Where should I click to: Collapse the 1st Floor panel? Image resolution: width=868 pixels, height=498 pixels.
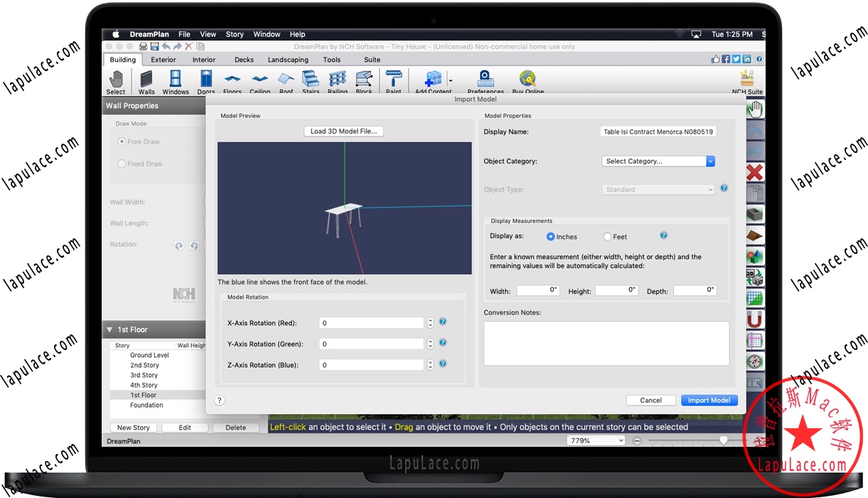(x=109, y=329)
